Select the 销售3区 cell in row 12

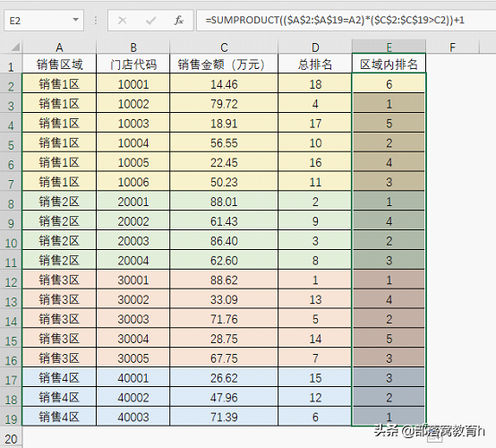click(x=59, y=280)
